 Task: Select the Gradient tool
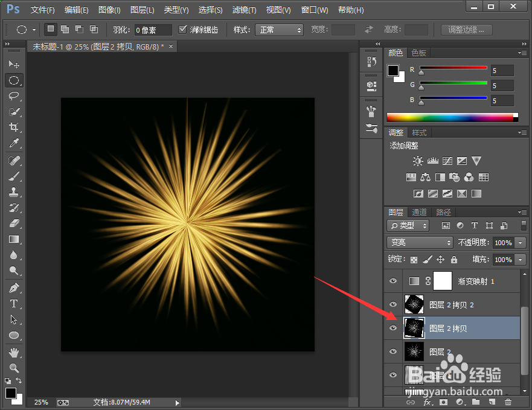point(13,239)
